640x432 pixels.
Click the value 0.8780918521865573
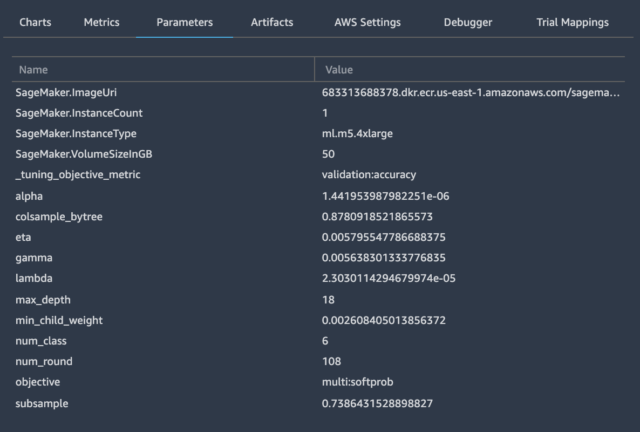377,217
